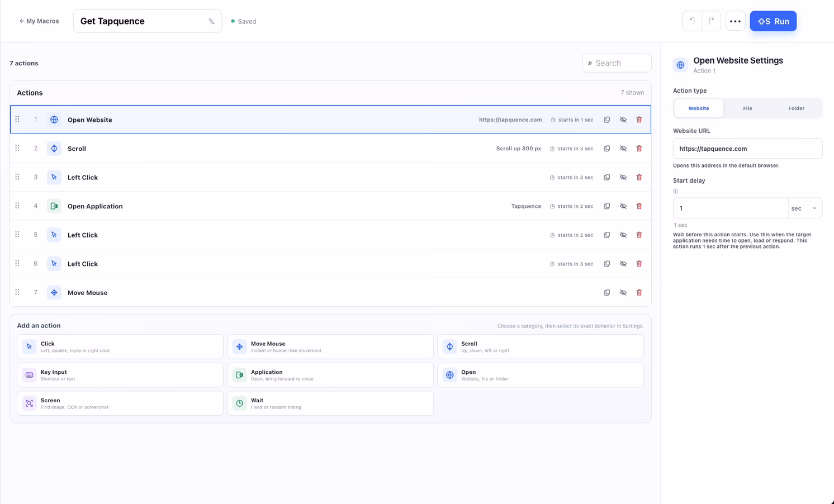Disable the Scroll action via eye icon

623,149
